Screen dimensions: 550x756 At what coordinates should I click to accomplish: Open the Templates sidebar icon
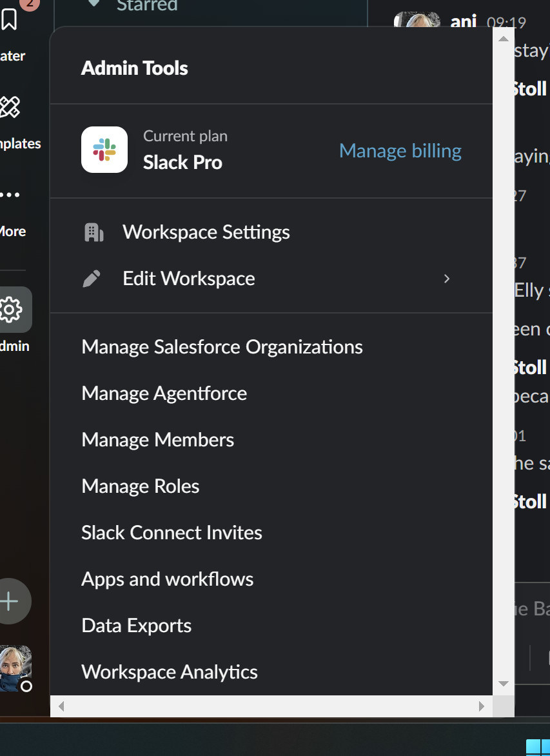coord(10,107)
